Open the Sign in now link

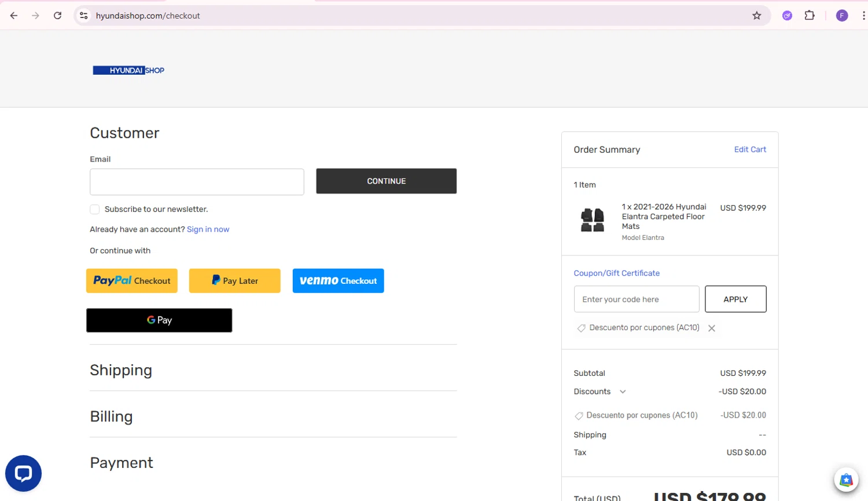point(208,229)
